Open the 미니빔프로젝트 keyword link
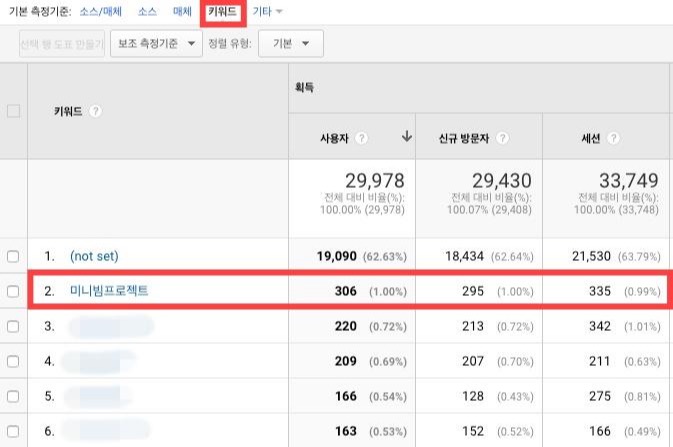 click(109, 291)
